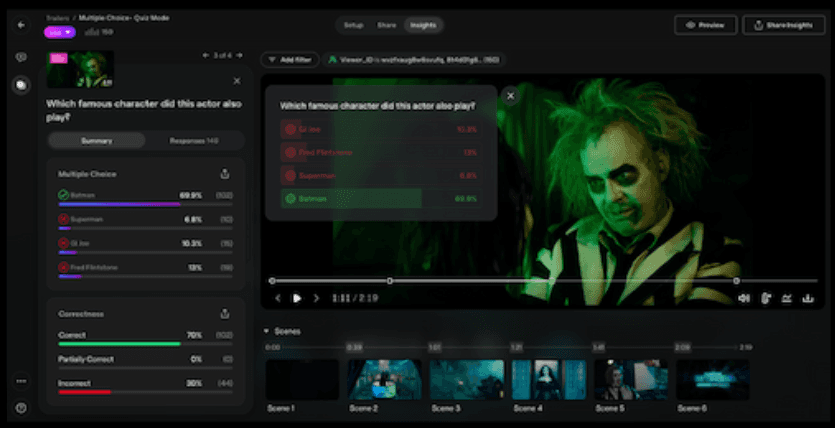Select the Superman answer in video overlay
The image size is (835, 428).
pyautogui.click(x=381, y=176)
